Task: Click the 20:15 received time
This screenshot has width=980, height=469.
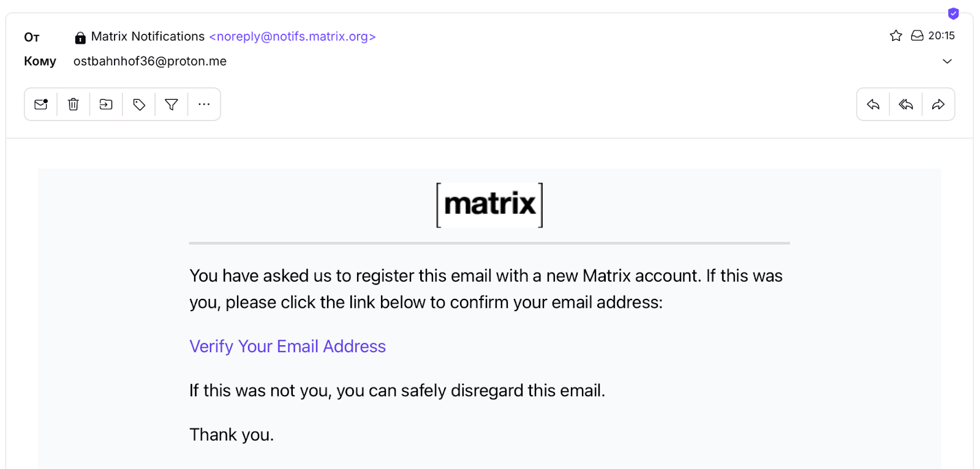Action: point(941,36)
